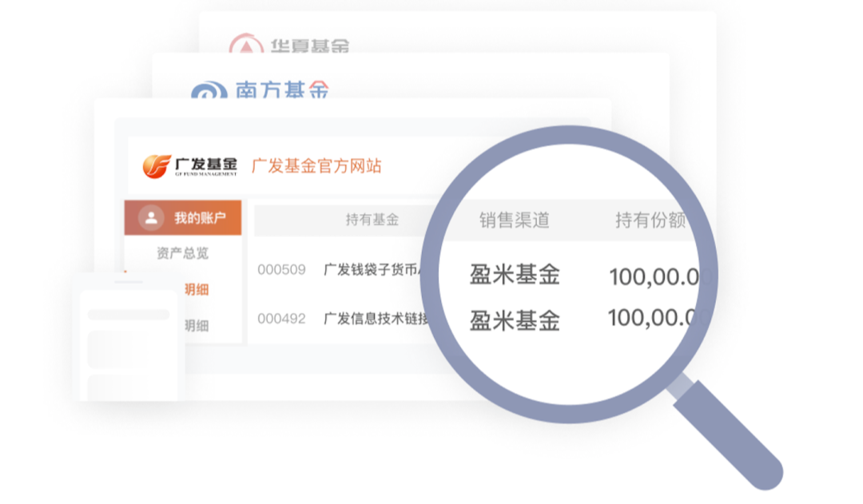863x504 pixels.
Task: Click the 广发基金 flame logo
Action: point(157,165)
